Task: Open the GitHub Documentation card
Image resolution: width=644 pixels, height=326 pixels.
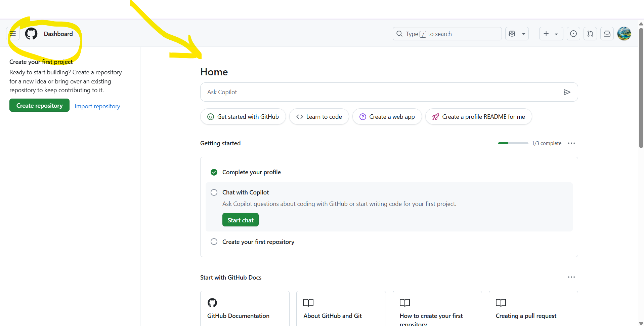Action: point(245,309)
